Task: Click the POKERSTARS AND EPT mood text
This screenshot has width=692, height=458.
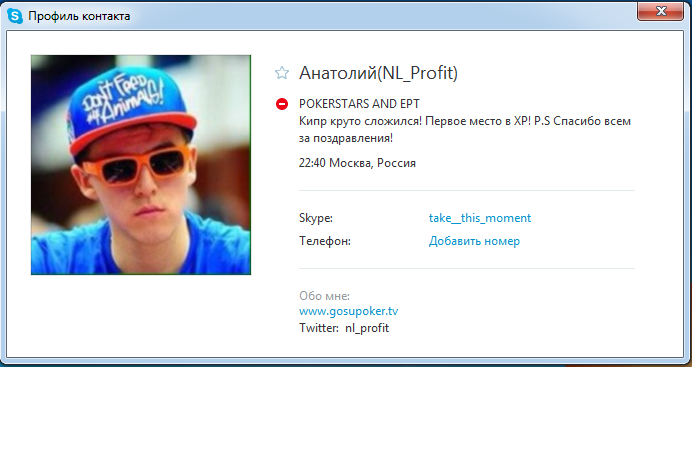Action: [359, 104]
